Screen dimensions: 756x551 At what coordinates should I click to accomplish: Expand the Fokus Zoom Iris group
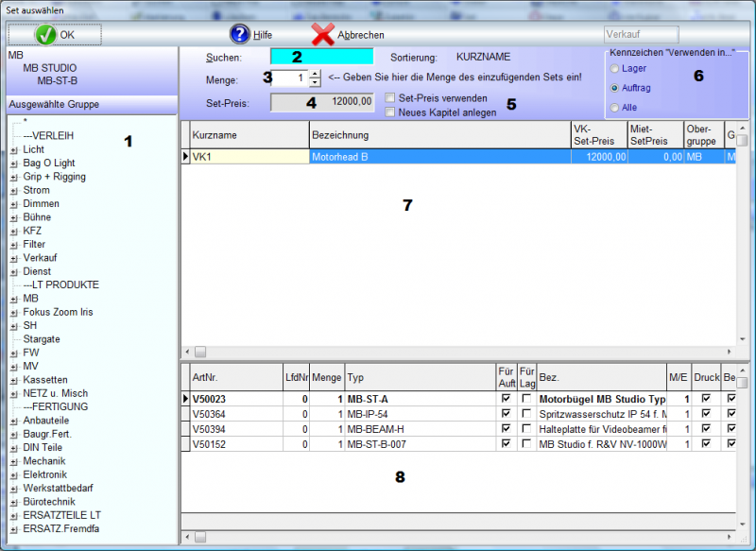[14, 313]
